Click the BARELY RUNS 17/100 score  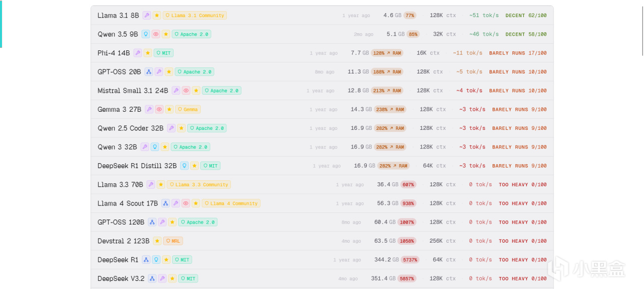(x=518, y=53)
